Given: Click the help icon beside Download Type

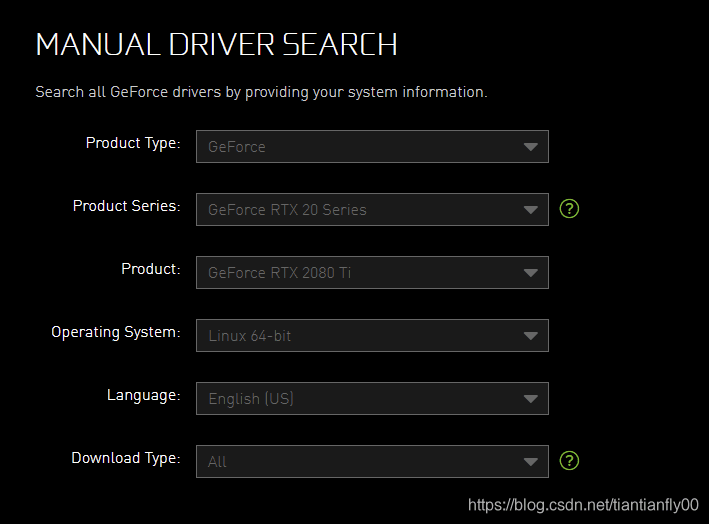Looking at the screenshot, I should click(x=569, y=461).
